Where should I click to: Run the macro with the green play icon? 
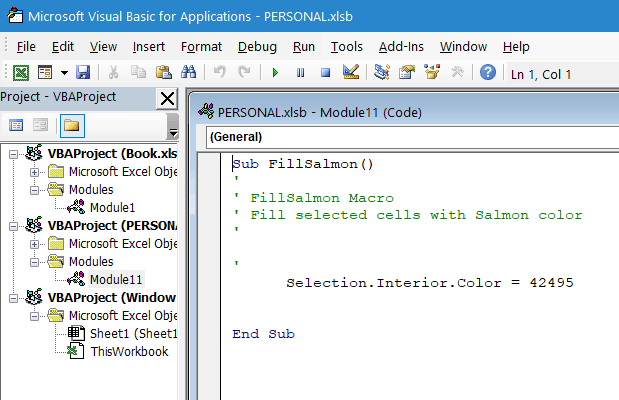coord(276,73)
